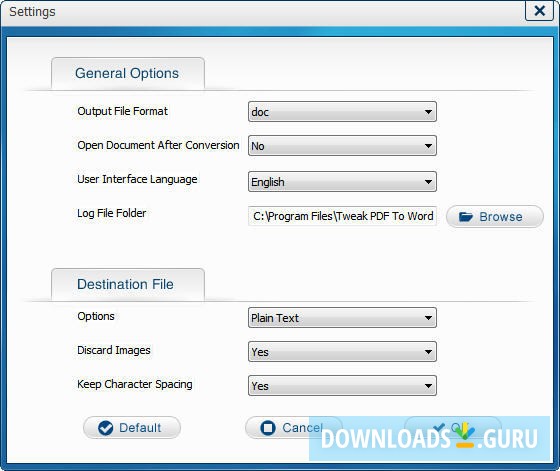This screenshot has height=471, width=560.
Task: Expand the Discard Images dropdown
Action: pos(342,352)
